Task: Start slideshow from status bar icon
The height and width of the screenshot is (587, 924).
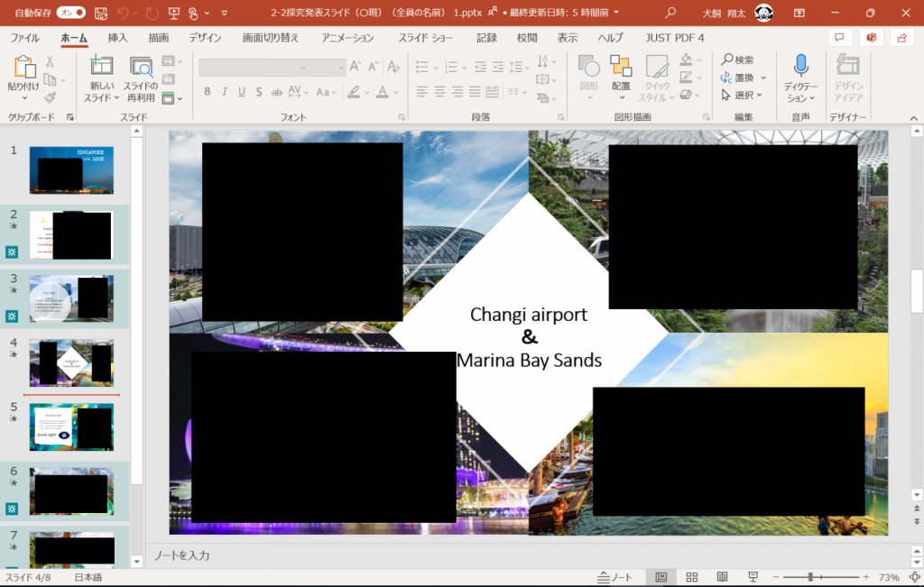Action: click(753, 577)
